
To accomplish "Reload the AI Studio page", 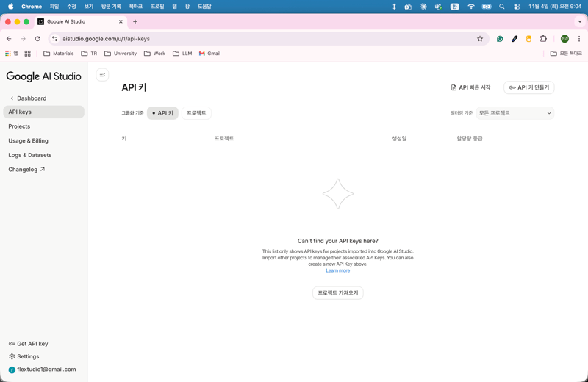I will coord(37,39).
